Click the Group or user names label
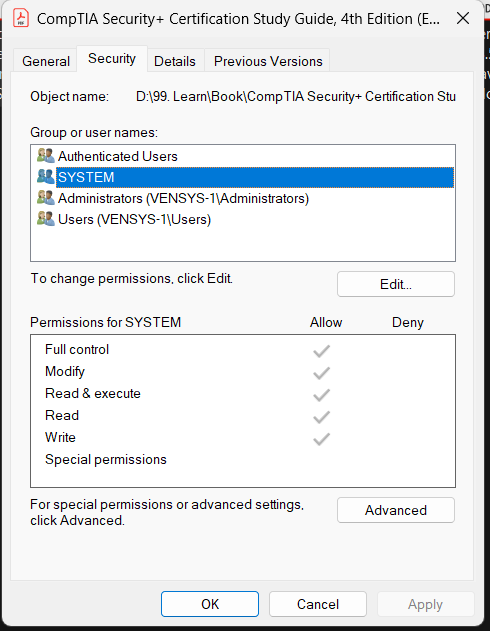Viewport: 490px width, 631px height. pyautogui.click(x=94, y=132)
